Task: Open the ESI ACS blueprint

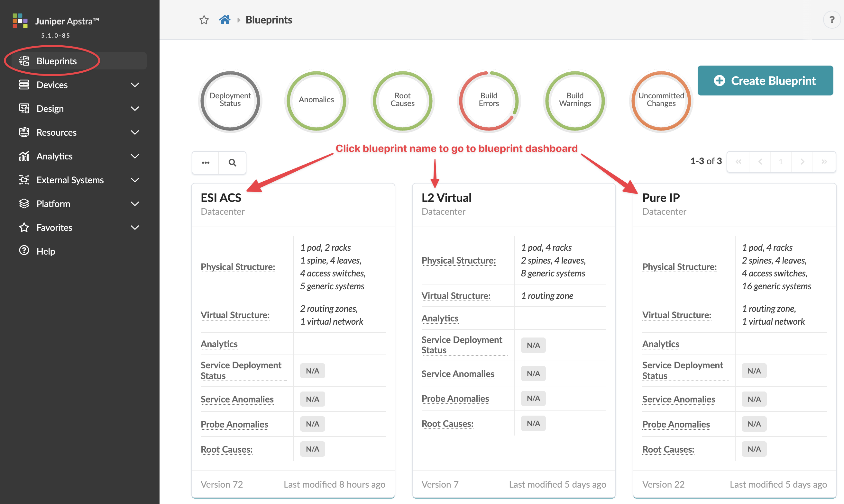Action: pos(221,198)
